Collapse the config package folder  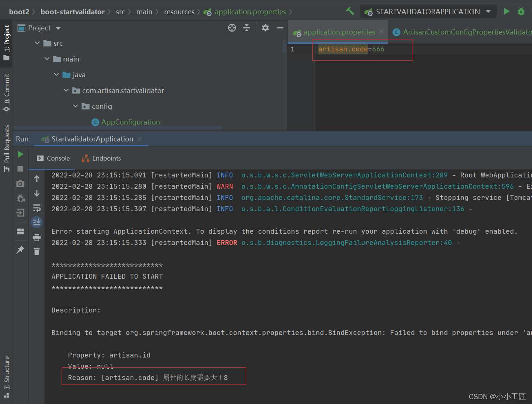click(75, 106)
